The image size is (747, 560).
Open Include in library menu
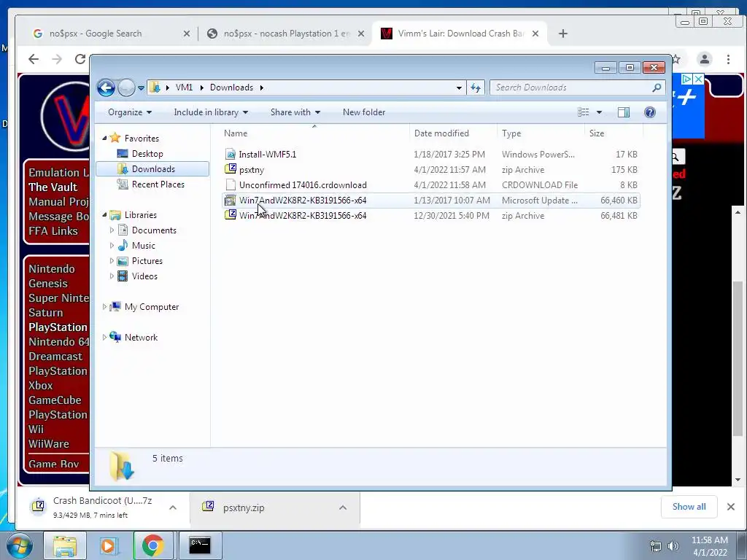(211, 112)
